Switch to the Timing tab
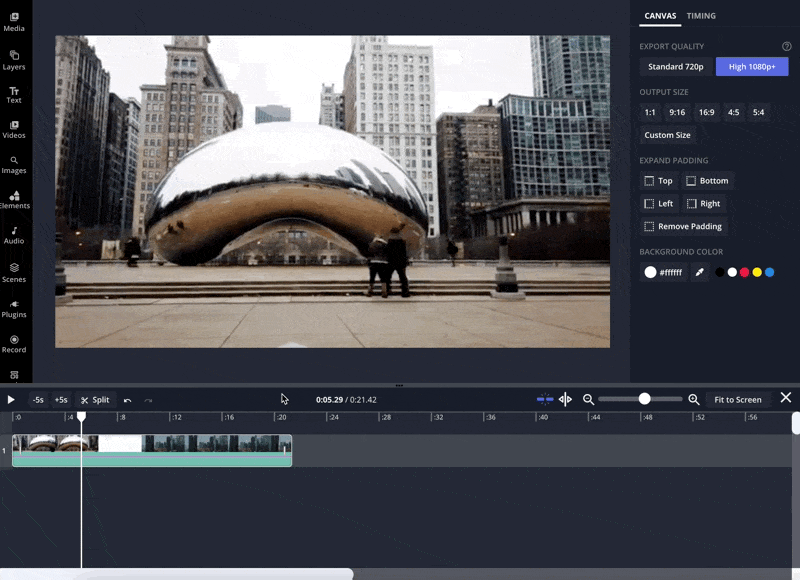The height and width of the screenshot is (580, 800). (701, 16)
